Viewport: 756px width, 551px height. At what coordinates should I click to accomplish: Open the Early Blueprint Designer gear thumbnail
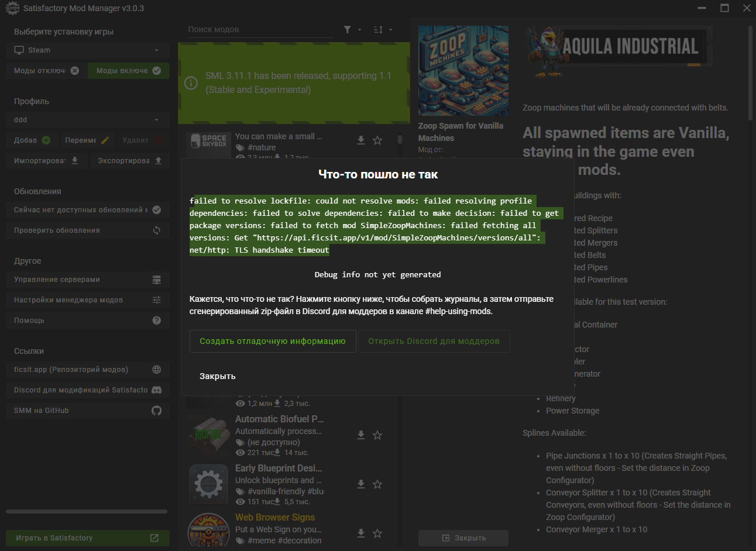(208, 484)
